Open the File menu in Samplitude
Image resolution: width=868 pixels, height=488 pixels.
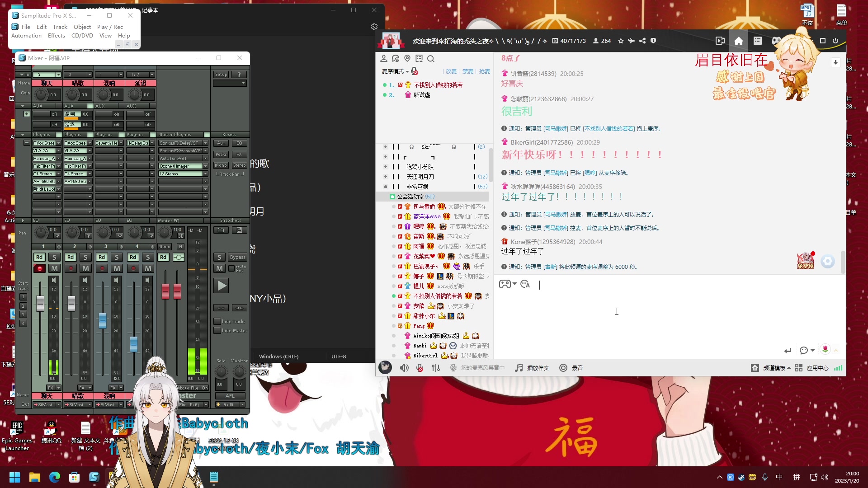coord(26,27)
